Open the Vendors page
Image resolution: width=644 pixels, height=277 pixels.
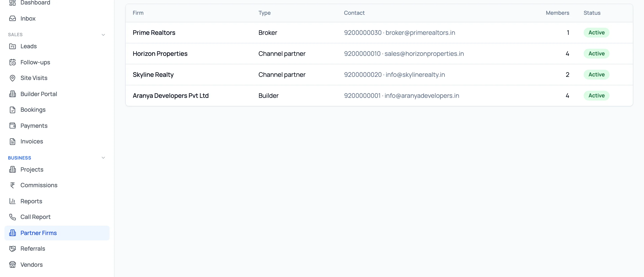pyautogui.click(x=57, y=264)
